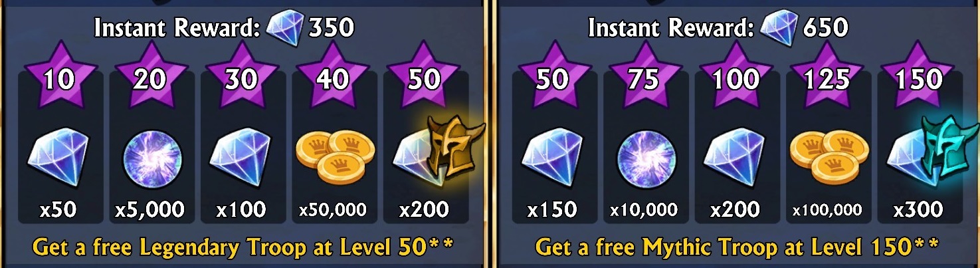
Task: Click the purple level 125 star
Action: click(x=826, y=75)
